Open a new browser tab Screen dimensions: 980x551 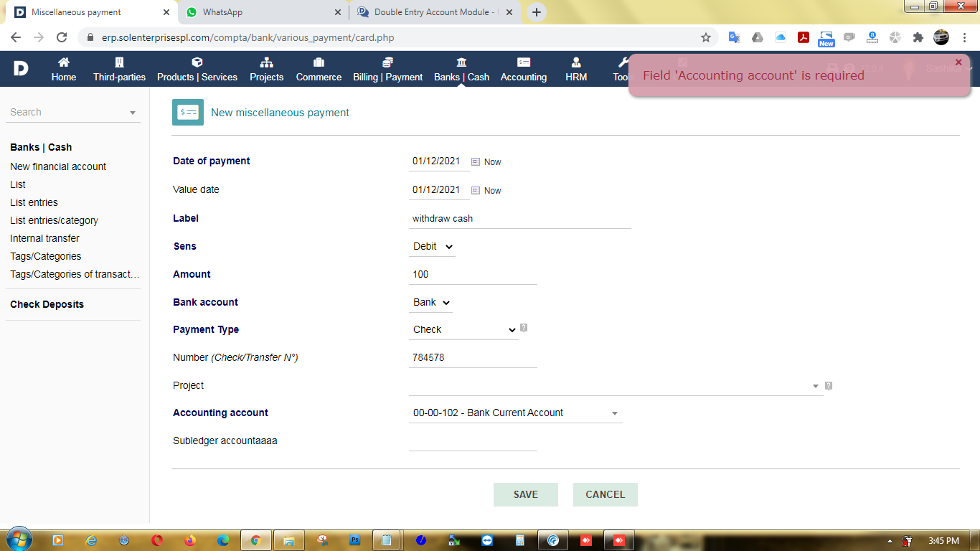point(536,12)
